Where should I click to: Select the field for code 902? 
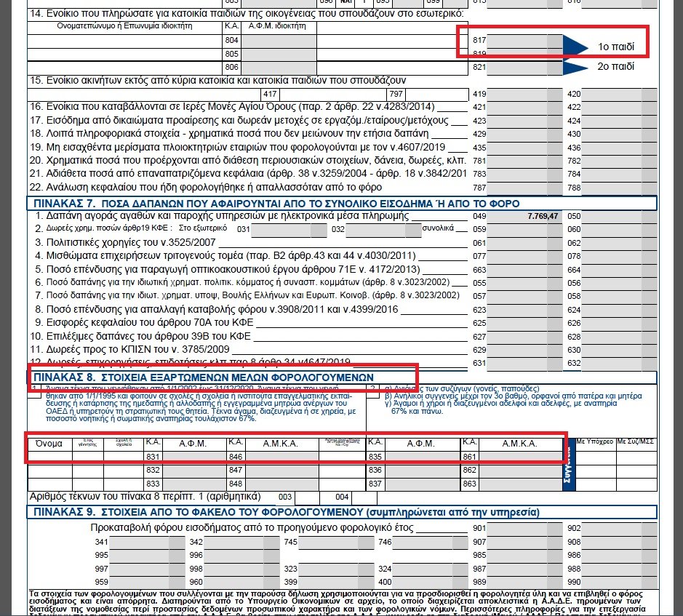[619, 529]
